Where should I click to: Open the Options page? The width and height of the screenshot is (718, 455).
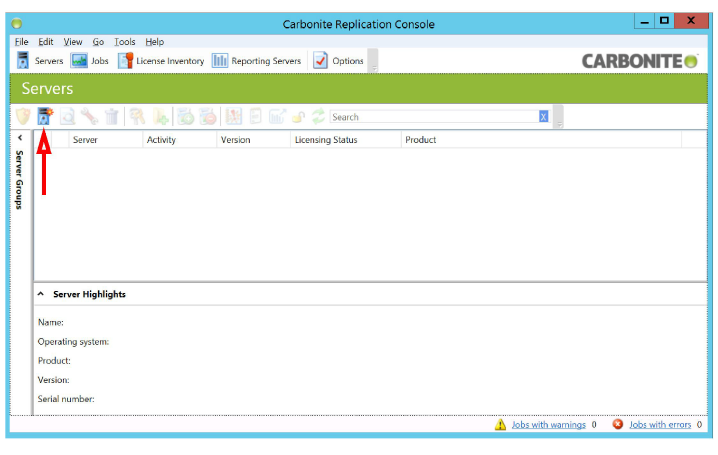[x=338, y=61]
